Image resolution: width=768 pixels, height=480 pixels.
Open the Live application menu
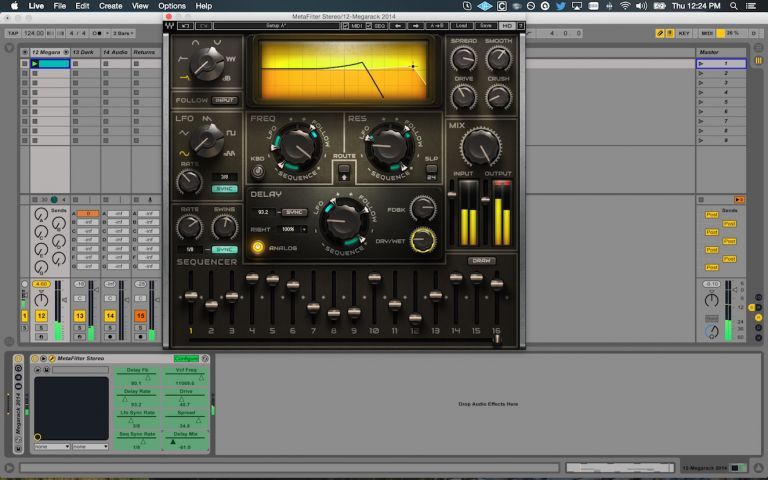36,6
